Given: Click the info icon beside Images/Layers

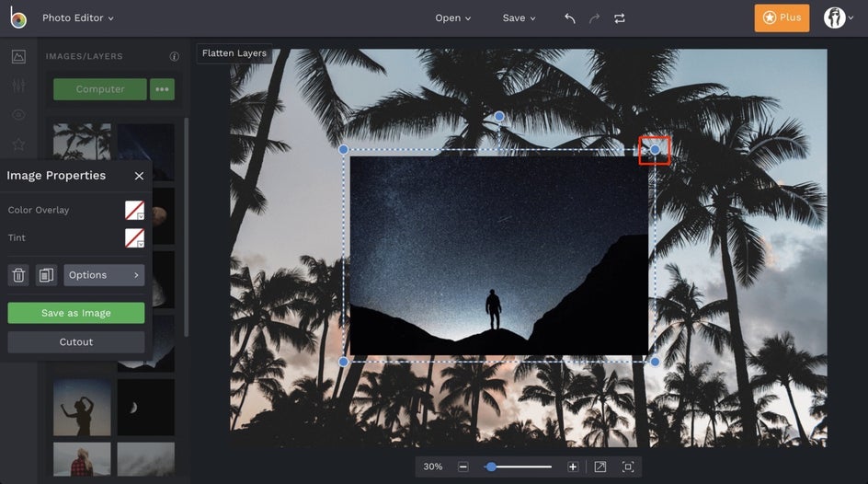Looking at the screenshot, I should 175,56.
